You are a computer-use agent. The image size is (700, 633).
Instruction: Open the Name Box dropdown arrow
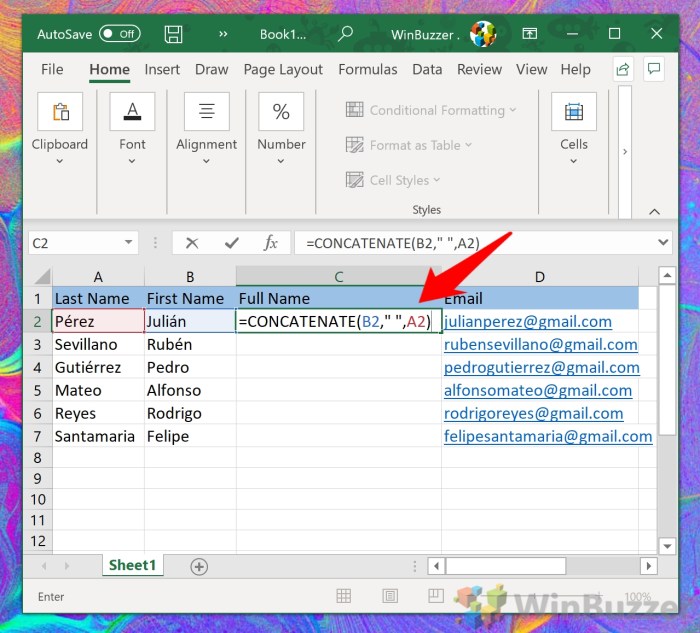point(129,242)
